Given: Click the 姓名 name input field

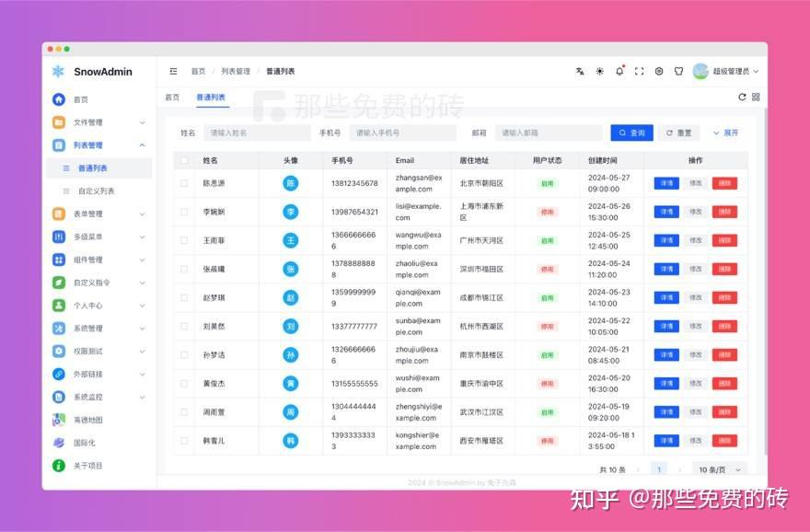Looking at the screenshot, I should point(256,132).
